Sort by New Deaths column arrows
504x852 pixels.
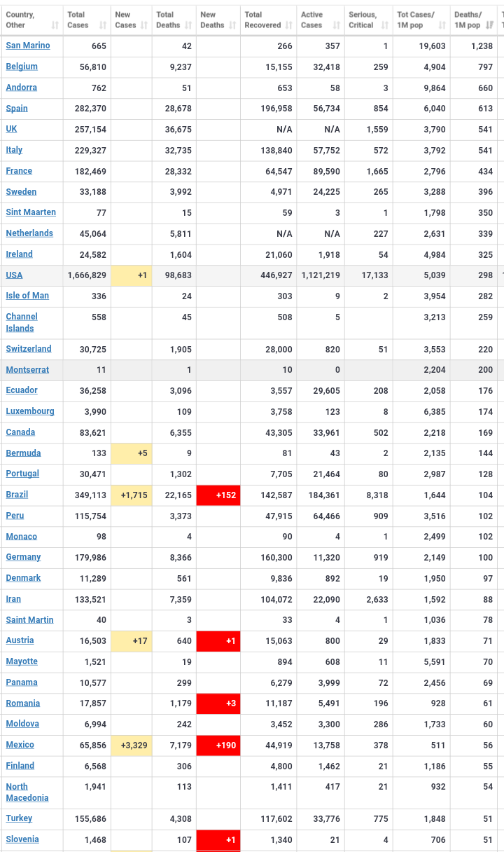[232, 25]
